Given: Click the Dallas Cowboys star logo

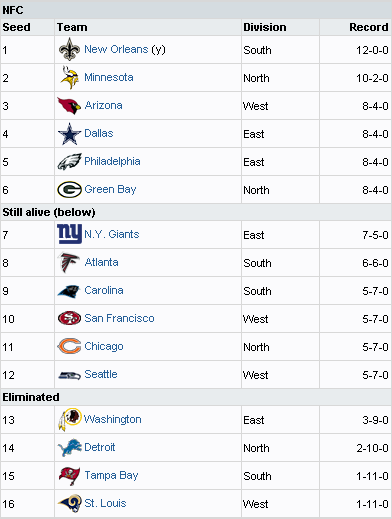Looking at the screenshot, I should (69, 134).
